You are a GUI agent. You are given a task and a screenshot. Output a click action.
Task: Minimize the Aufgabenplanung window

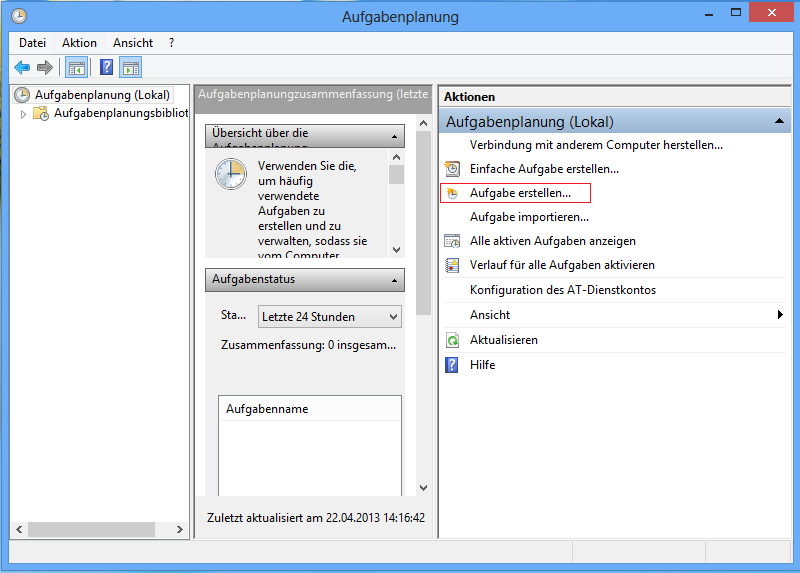coord(709,14)
